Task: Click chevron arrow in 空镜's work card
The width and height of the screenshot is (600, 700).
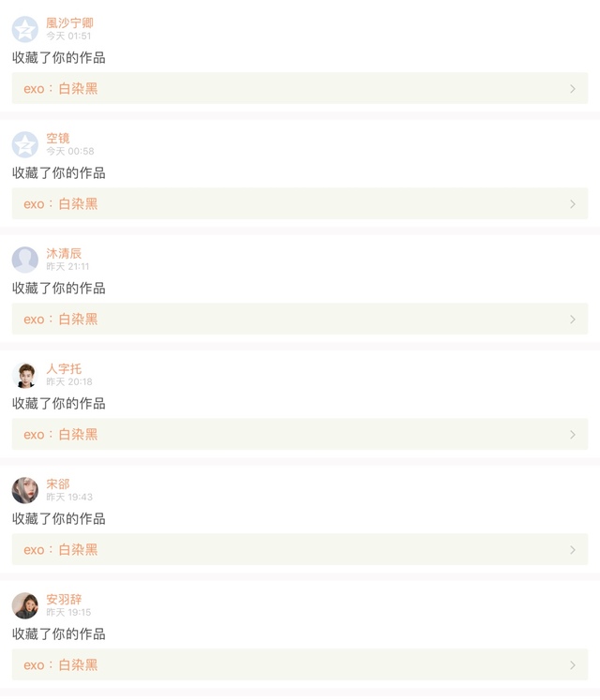Action: pos(573,204)
